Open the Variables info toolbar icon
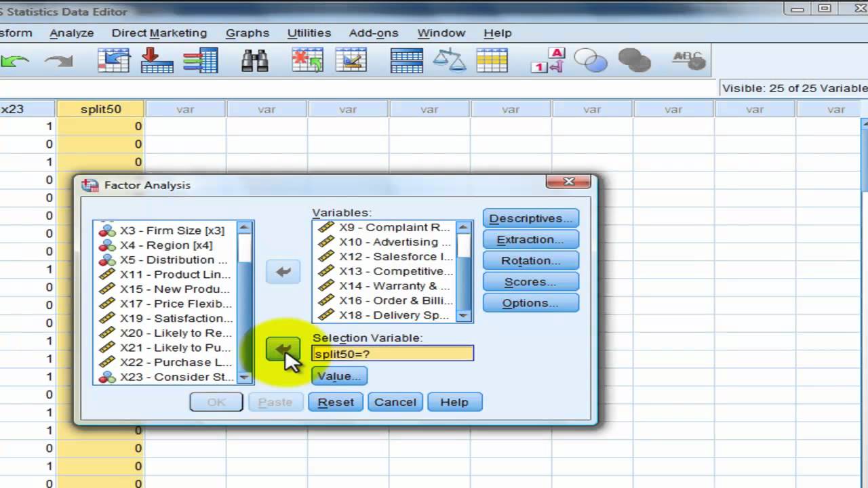 (x=200, y=61)
